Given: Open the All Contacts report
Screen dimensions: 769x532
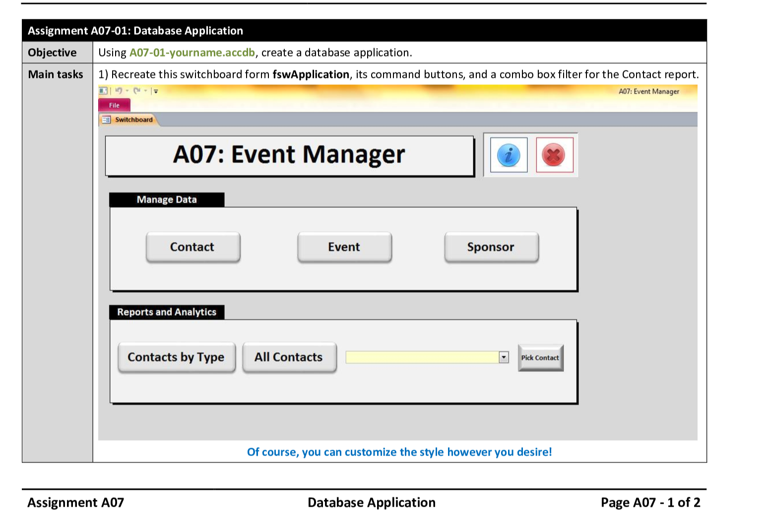Looking at the screenshot, I should tap(289, 357).
